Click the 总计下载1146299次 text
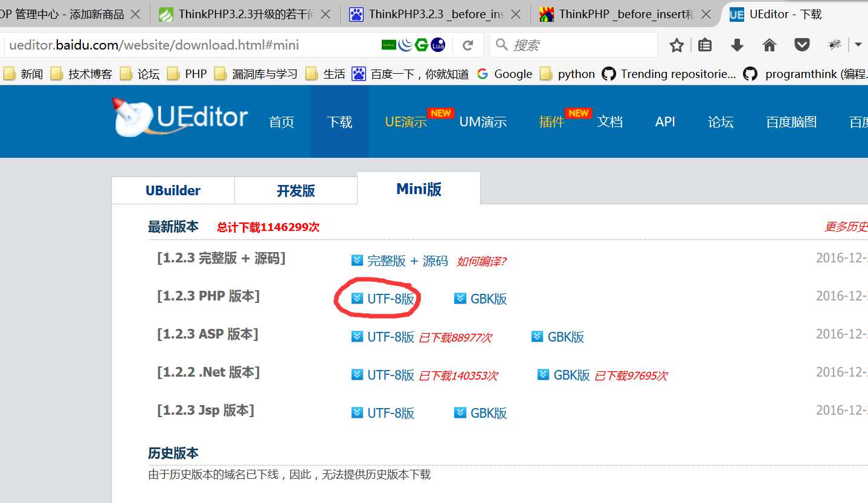 coord(268,227)
